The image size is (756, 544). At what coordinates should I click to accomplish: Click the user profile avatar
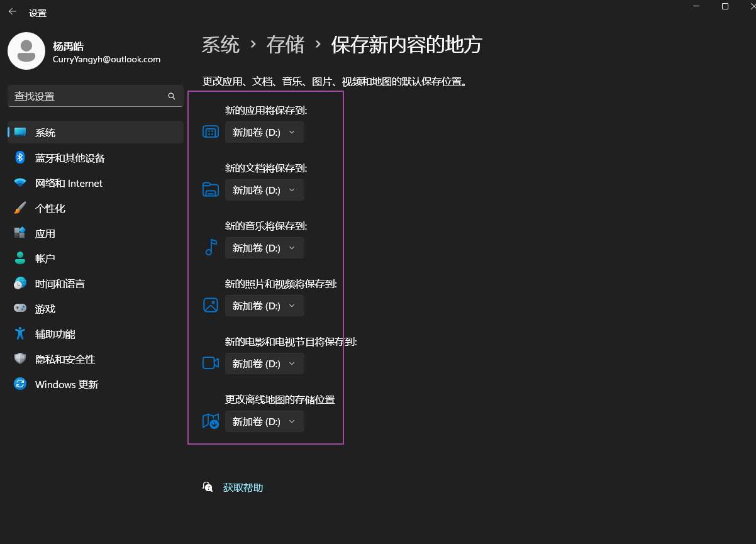tap(26, 51)
